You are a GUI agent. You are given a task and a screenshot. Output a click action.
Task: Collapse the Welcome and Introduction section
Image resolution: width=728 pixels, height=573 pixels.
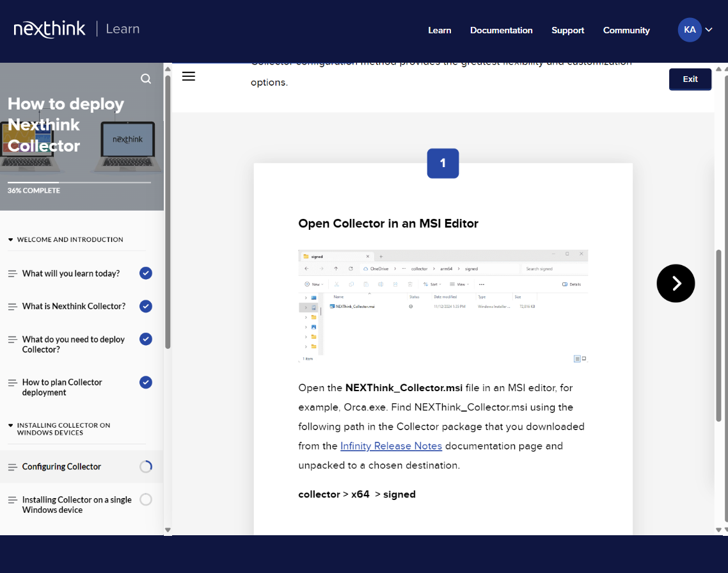coord(11,239)
